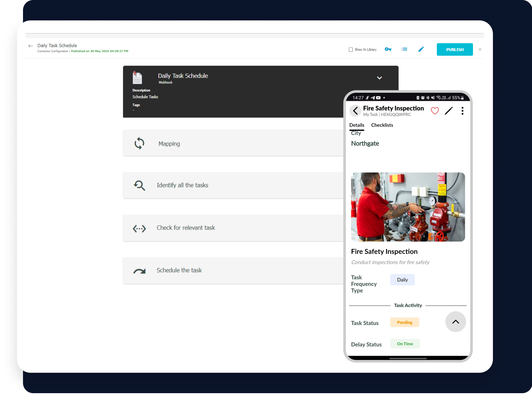This screenshot has width=532, height=397.
Task: Tap the scroll-up chevron circle button
Action: pos(456,322)
